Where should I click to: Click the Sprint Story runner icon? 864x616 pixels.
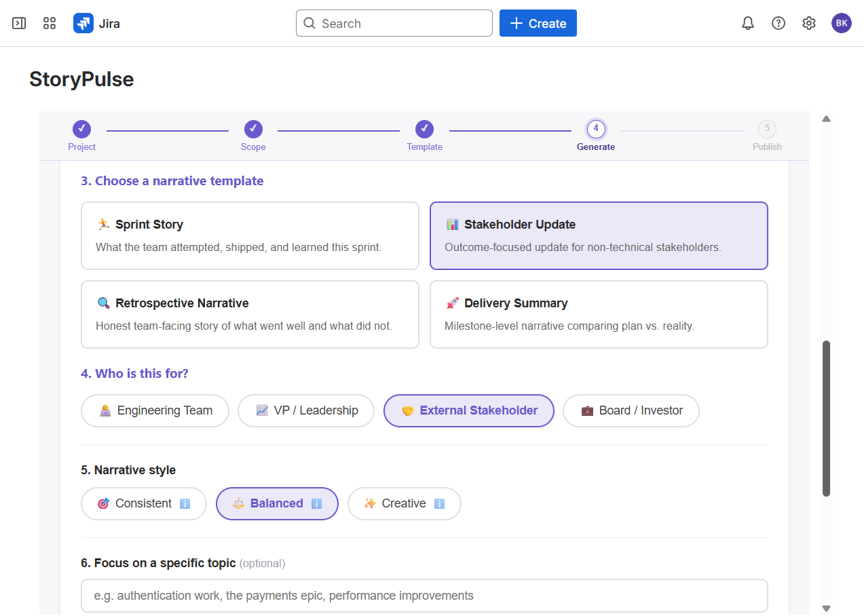(x=103, y=225)
